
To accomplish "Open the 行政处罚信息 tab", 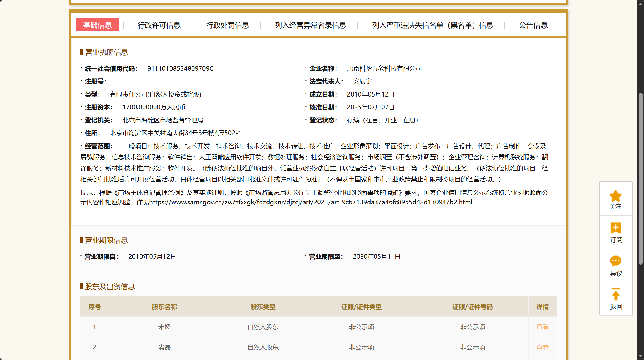I will click(x=227, y=25).
